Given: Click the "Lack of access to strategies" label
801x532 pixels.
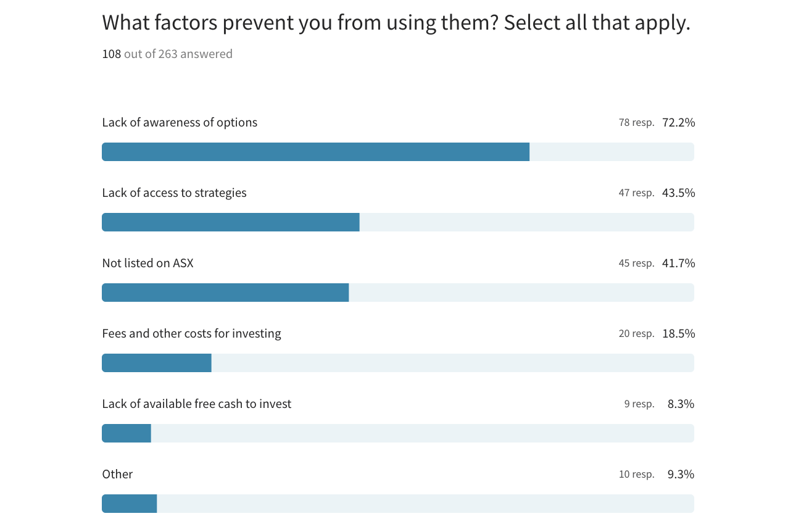Looking at the screenshot, I should [174, 193].
